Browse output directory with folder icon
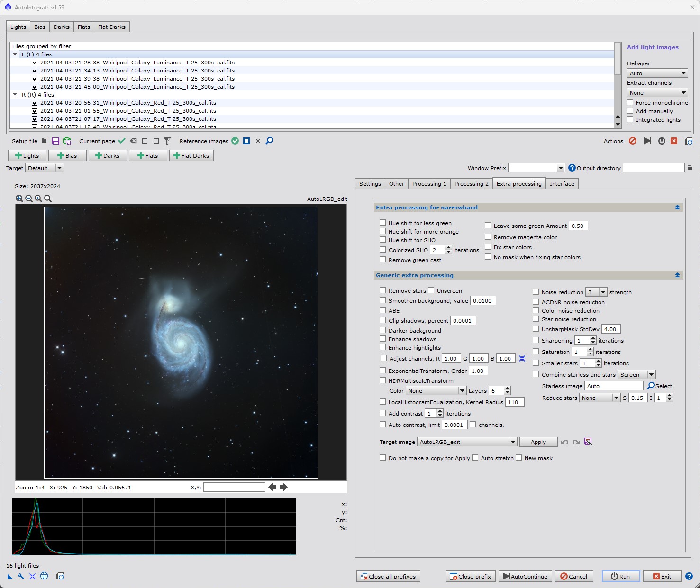Screen dimensions: 700x588 [690, 168]
